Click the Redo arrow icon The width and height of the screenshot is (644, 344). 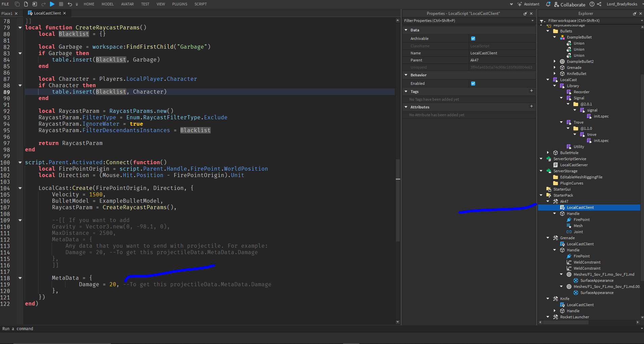coord(43,4)
